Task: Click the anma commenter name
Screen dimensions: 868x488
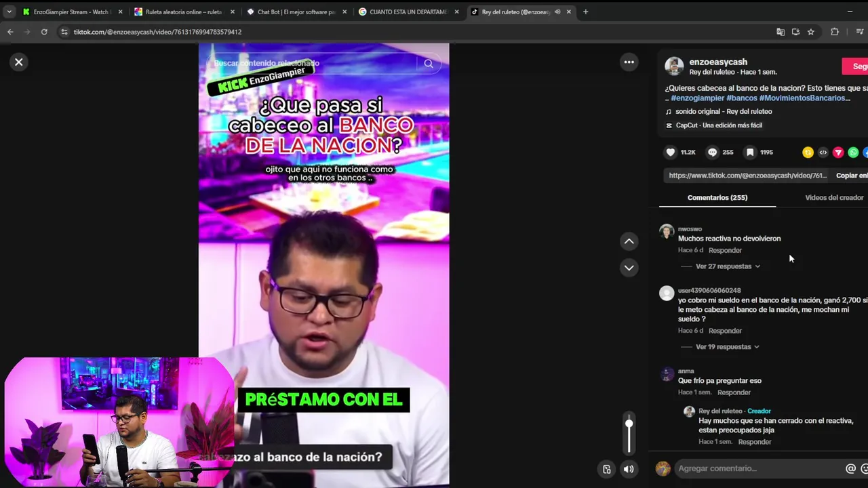Action: tap(686, 371)
